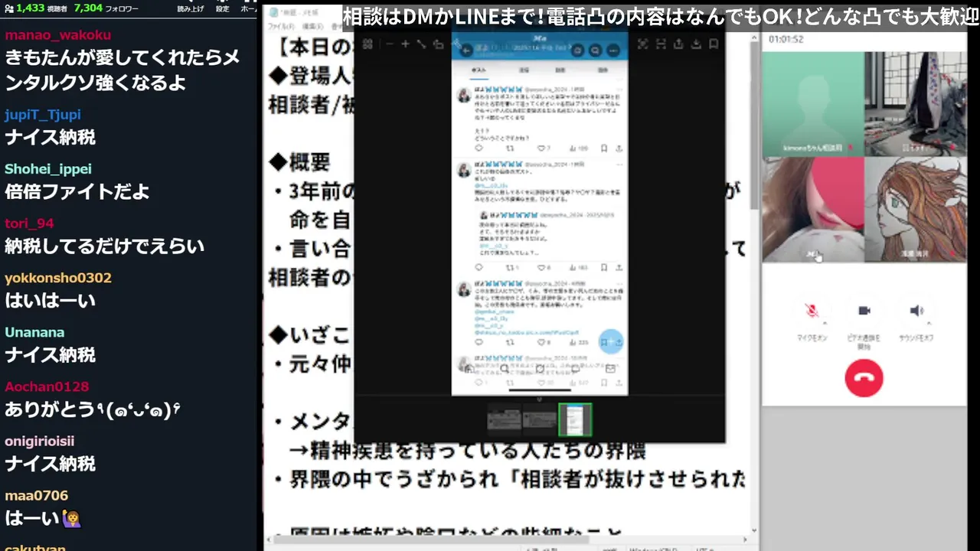Click the 倍倍ファイトだよ chat message

[x=77, y=191]
